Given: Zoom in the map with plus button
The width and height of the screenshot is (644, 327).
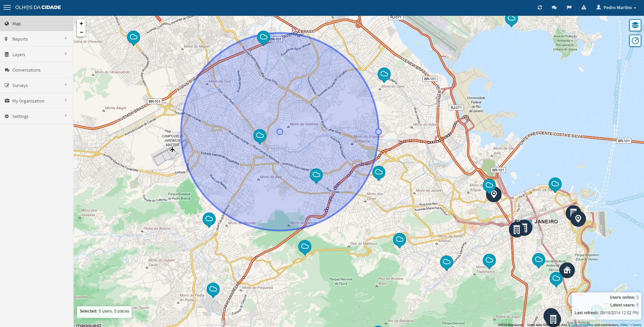Looking at the screenshot, I should 81,24.
